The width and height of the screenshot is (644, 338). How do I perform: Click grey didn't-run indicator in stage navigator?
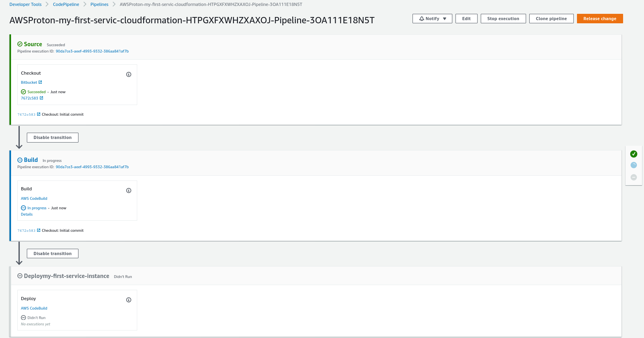[x=634, y=177]
